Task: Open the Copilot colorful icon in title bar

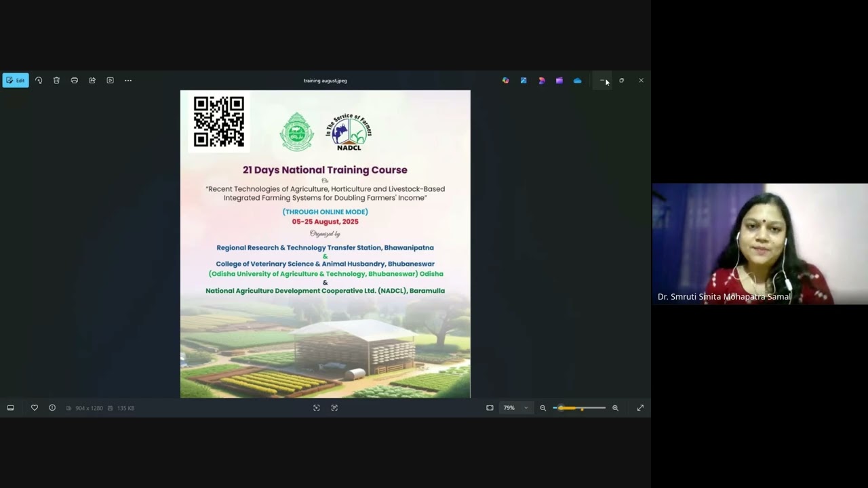Action: pos(505,80)
